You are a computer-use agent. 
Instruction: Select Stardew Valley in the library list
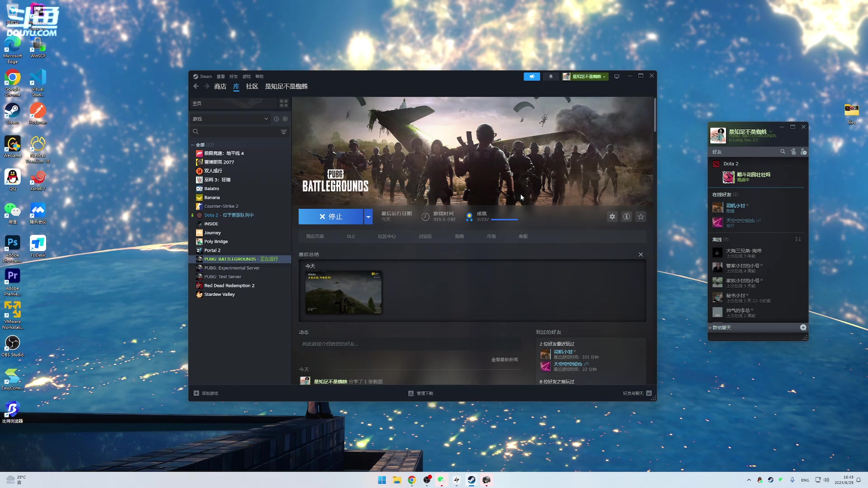click(x=240, y=295)
